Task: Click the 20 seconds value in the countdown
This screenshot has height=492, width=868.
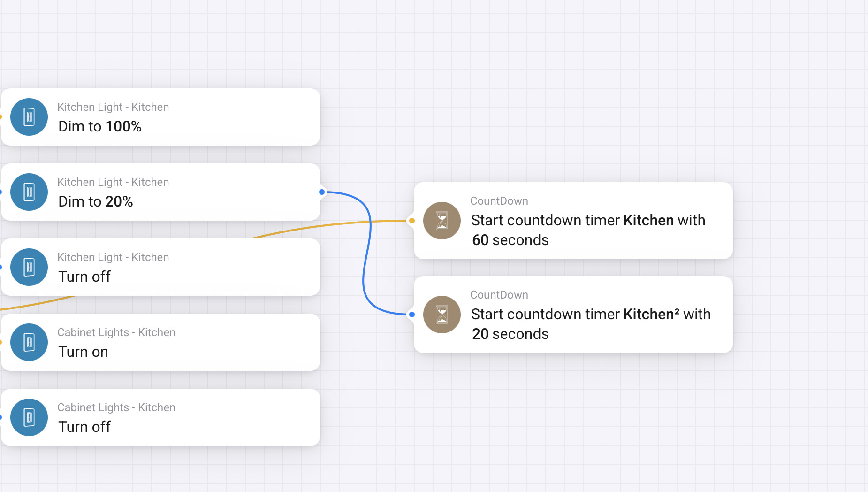Action: [510, 334]
